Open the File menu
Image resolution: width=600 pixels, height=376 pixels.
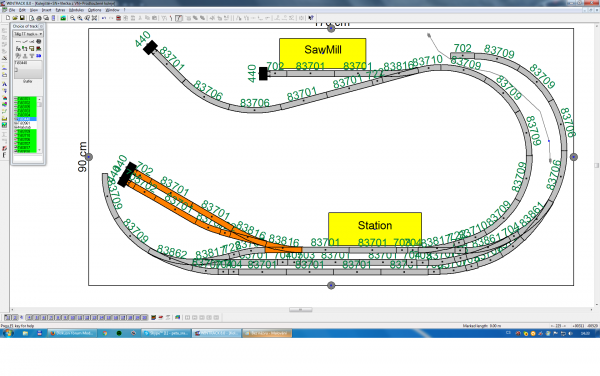click(x=12, y=10)
